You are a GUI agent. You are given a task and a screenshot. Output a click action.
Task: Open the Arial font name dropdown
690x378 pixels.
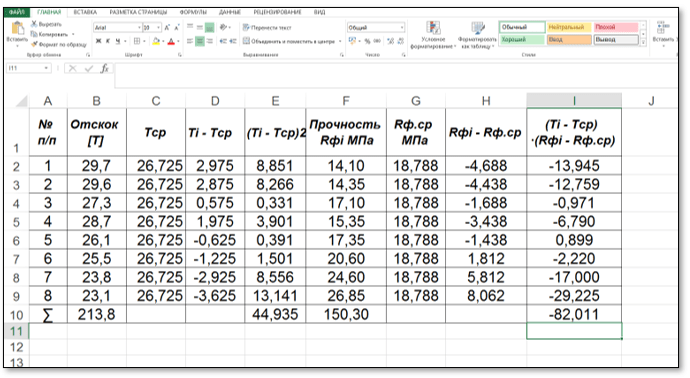pyautogui.click(x=139, y=28)
